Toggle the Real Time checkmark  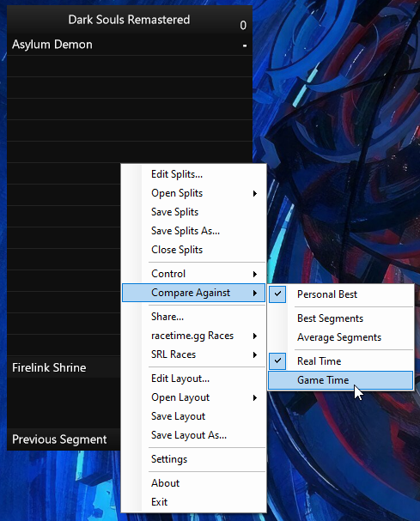tap(277, 361)
